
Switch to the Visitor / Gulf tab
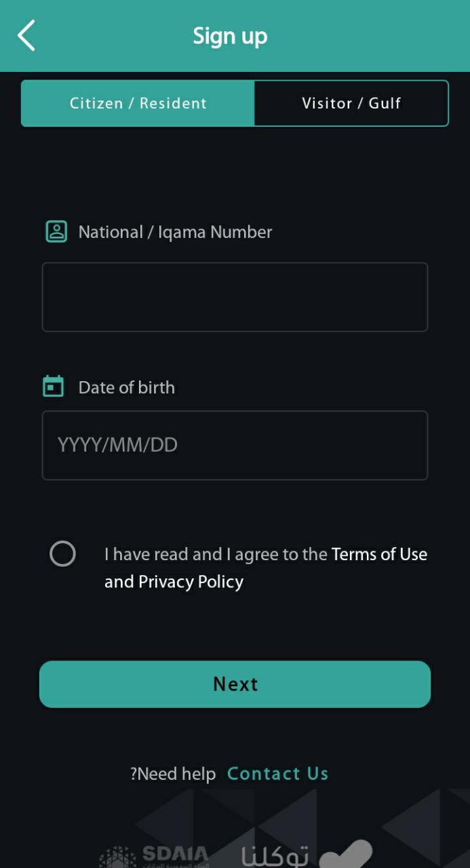coord(351,103)
